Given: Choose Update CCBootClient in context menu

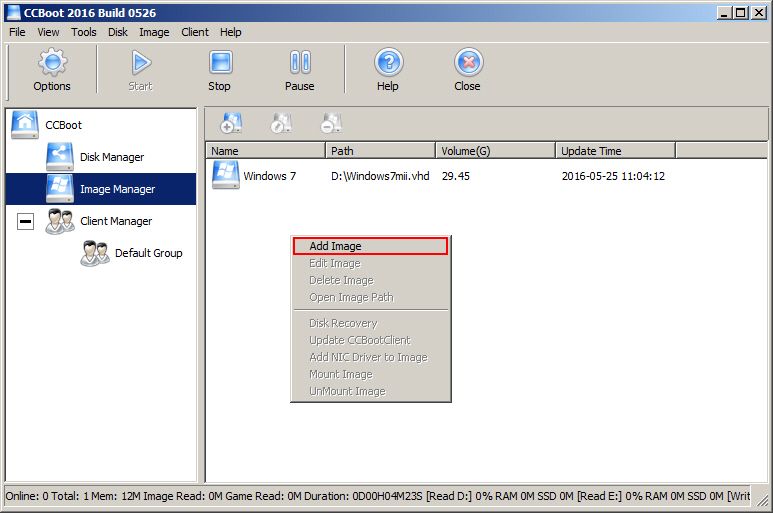Looking at the screenshot, I should (x=370, y=340).
